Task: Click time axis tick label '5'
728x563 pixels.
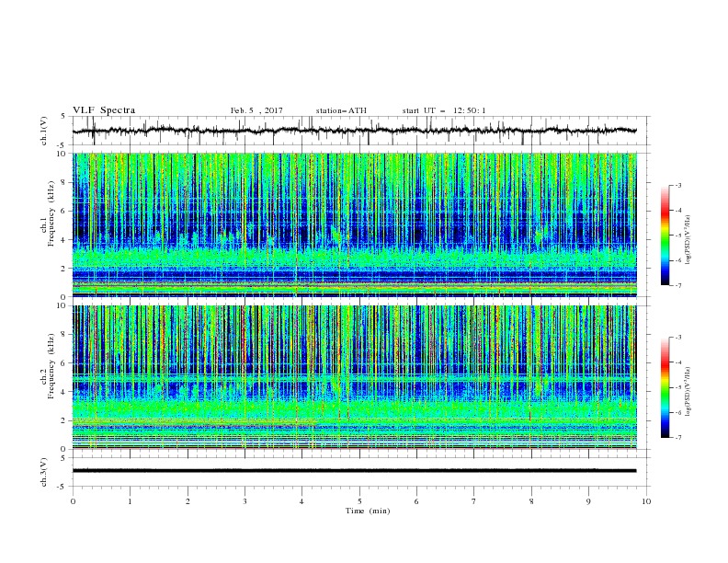Action: point(359,501)
